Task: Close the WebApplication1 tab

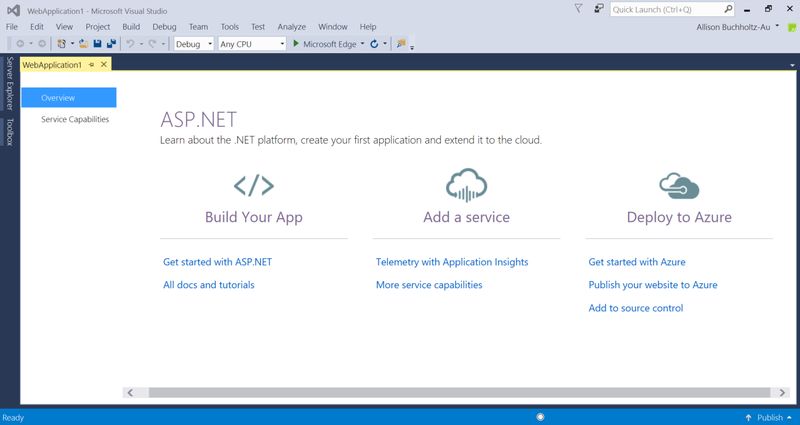Action: [104, 64]
